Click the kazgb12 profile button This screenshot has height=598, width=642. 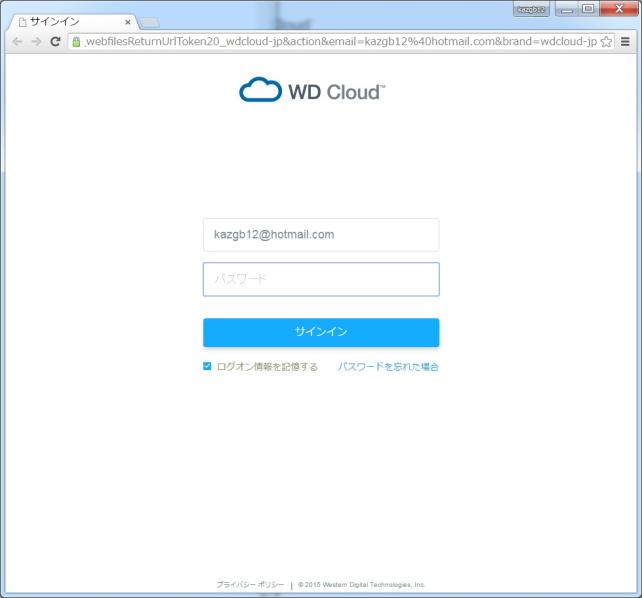pyautogui.click(x=531, y=9)
